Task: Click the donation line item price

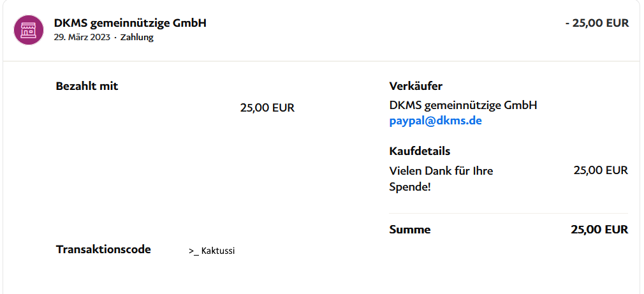Action: pos(601,170)
